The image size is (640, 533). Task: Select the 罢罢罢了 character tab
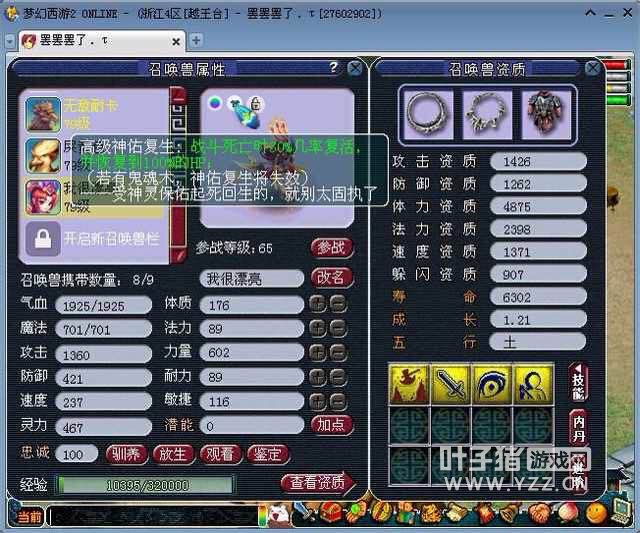click(102, 41)
